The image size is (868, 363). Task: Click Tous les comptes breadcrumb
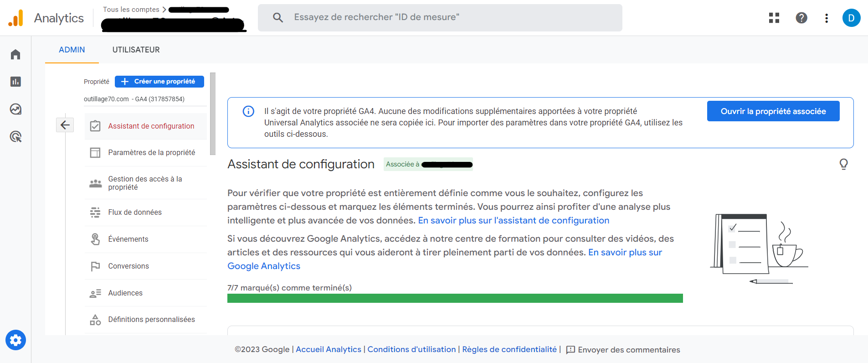click(x=131, y=10)
